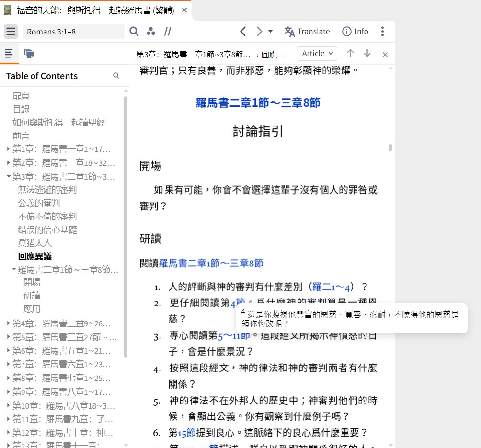481x448 pixels.
Task: Select 目錄 in table of contents
Action: tap(21, 109)
